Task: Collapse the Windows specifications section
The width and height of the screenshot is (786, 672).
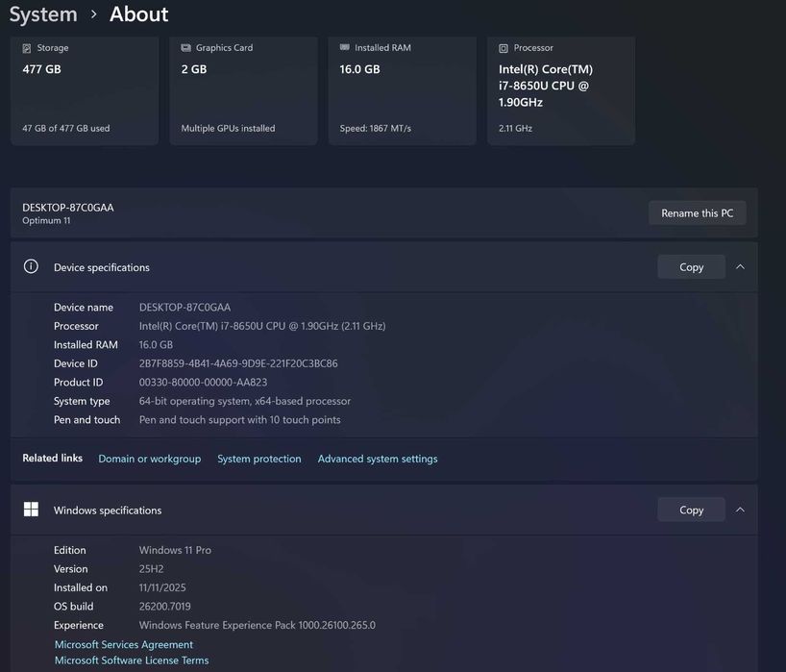Action: pyautogui.click(x=740, y=510)
